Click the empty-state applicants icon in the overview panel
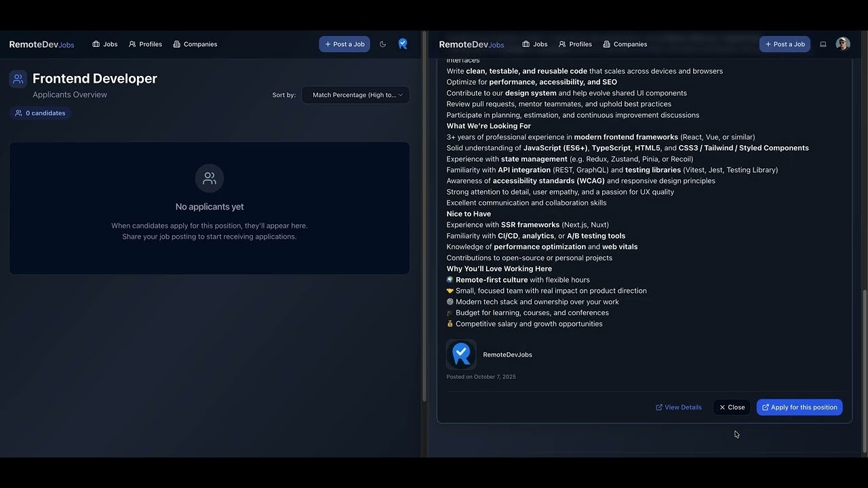Image resolution: width=868 pixels, height=488 pixels. (209, 178)
